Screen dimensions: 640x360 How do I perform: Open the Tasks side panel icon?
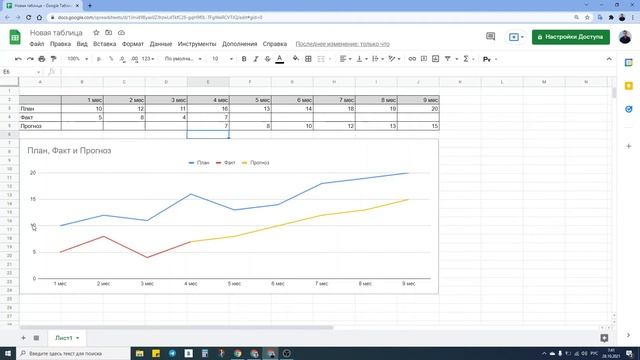629,109
